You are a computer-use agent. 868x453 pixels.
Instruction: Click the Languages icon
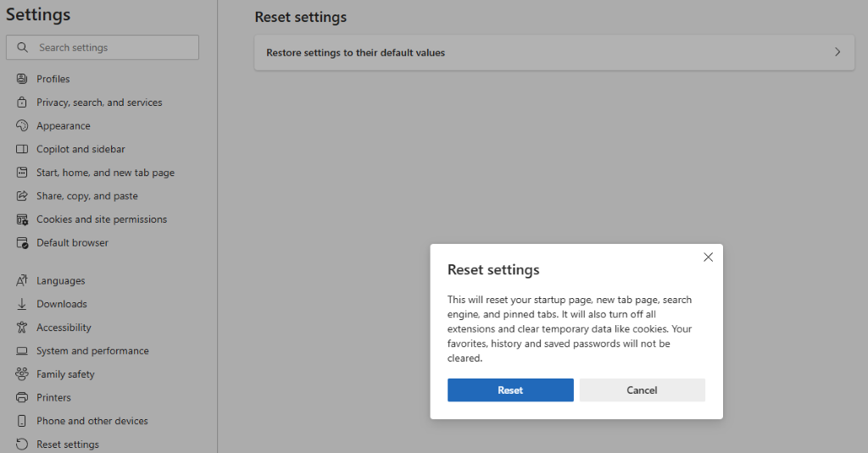tap(21, 280)
